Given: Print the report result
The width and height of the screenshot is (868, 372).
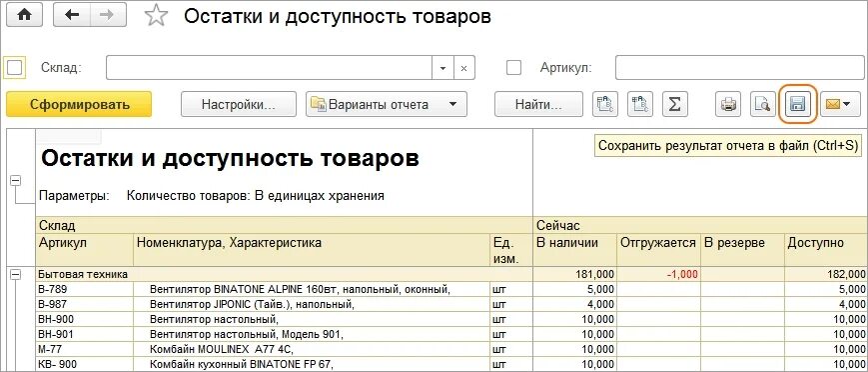Looking at the screenshot, I should (728, 104).
